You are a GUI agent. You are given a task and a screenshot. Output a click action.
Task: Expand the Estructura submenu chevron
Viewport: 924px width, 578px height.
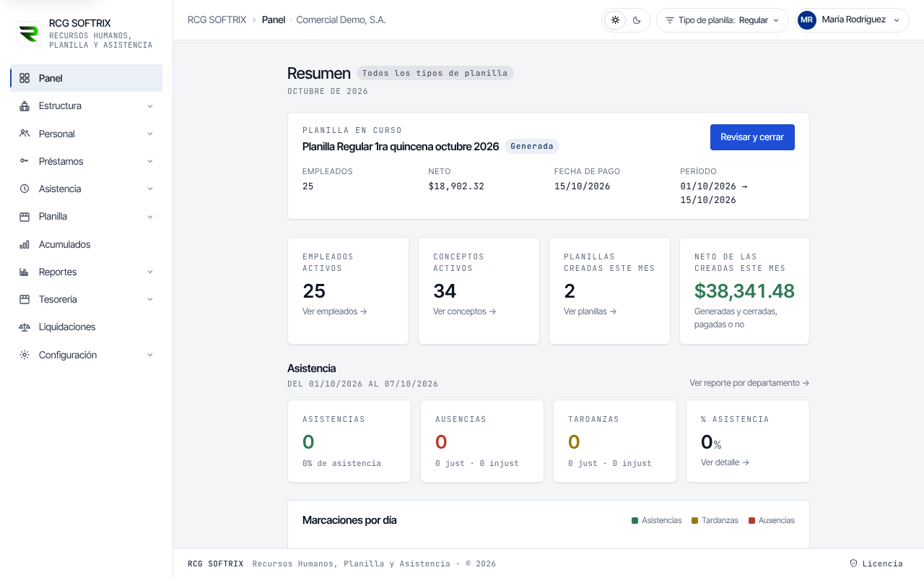click(x=150, y=106)
